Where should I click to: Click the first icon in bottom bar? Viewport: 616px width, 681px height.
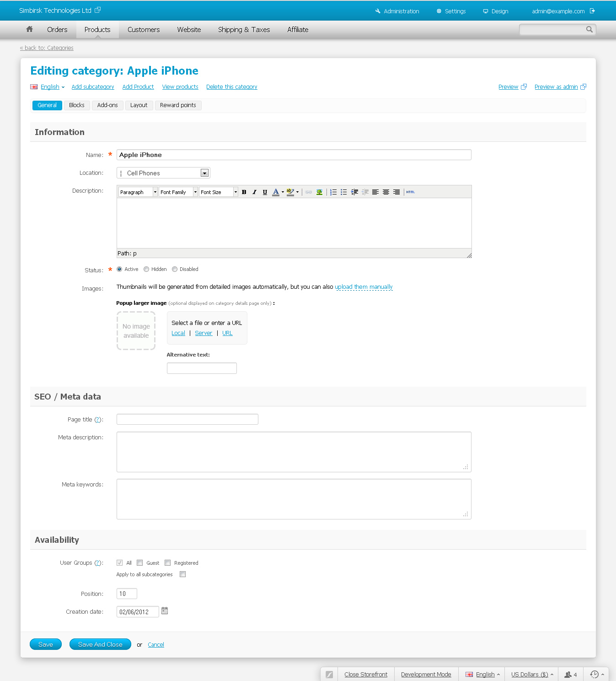pyautogui.click(x=329, y=675)
